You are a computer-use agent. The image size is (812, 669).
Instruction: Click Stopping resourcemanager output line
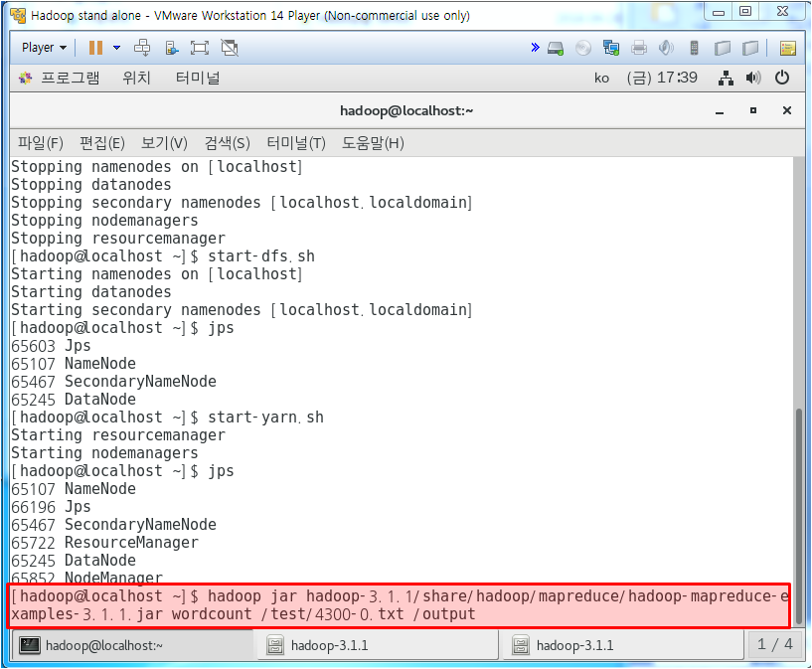pyautogui.click(x=118, y=239)
